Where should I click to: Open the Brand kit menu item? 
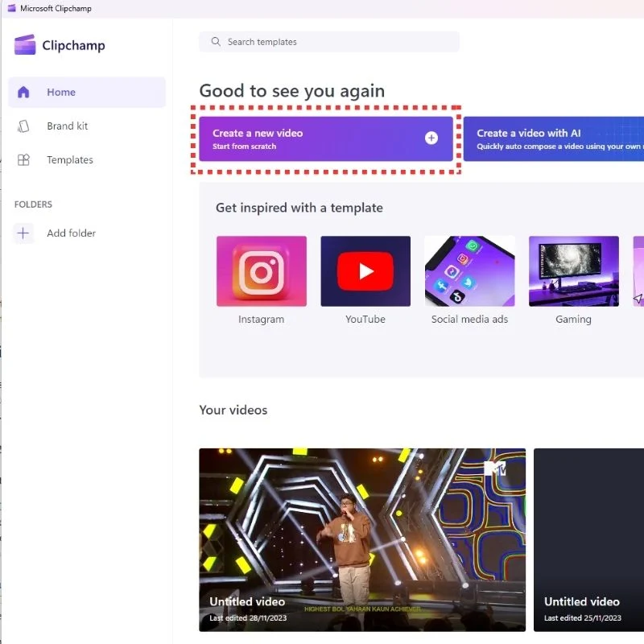(87, 126)
